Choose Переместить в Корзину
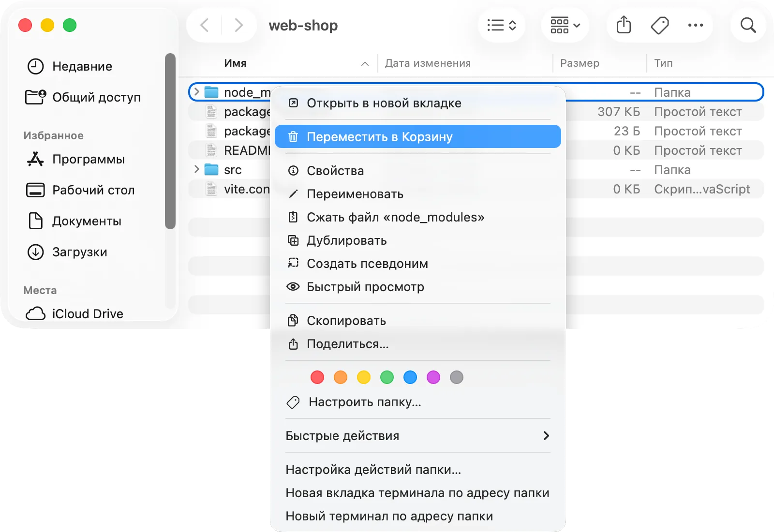This screenshot has height=532, width=774. [x=418, y=137]
